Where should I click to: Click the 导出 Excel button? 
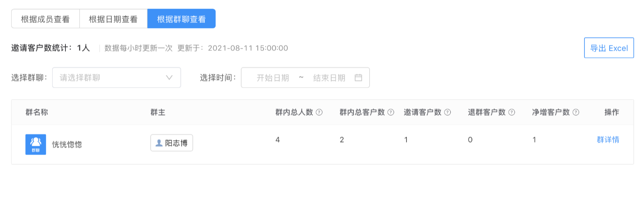[609, 48]
